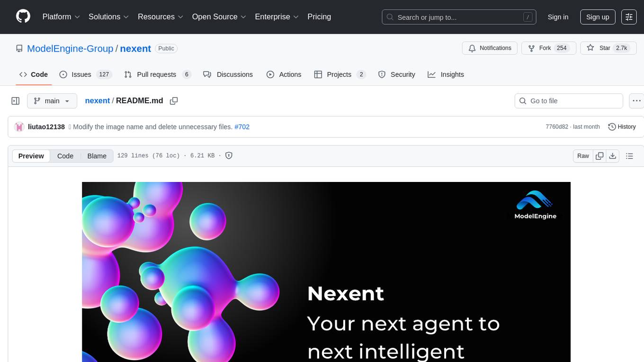Expand the Open Source menu
This screenshot has width=644, height=362.
coord(219,17)
